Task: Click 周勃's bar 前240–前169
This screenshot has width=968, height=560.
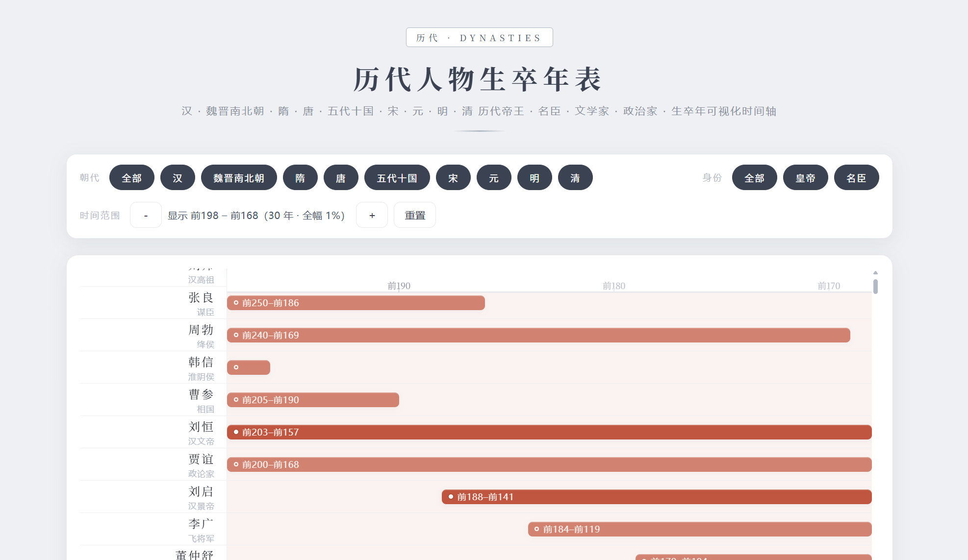Action: point(538,335)
